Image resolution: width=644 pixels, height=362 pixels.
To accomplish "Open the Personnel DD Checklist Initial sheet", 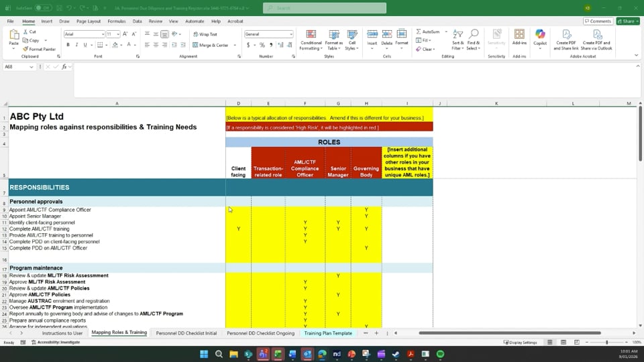I will pyautogui.click(x=186, y=333).
